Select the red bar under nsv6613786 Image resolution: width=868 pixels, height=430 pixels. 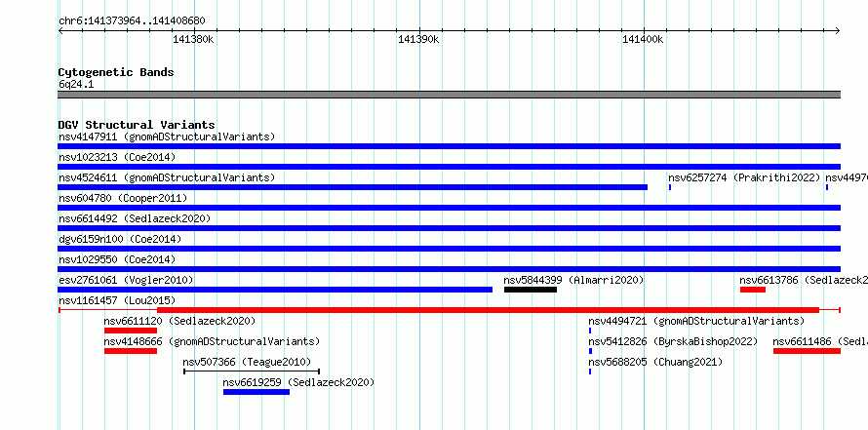(x=753, y=290)
